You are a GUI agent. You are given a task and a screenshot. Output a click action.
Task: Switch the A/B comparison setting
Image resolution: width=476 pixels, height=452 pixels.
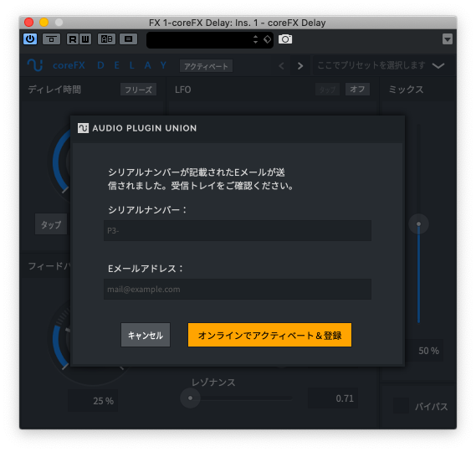106,39
